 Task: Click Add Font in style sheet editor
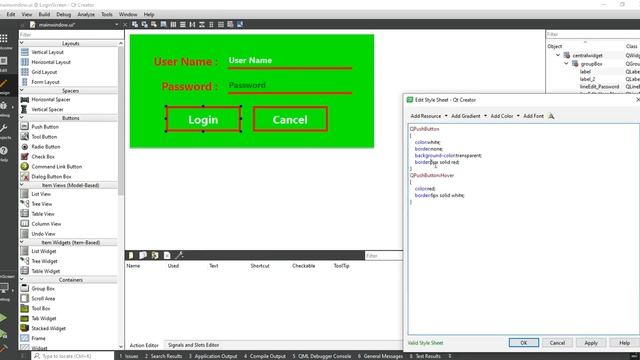pyautogui.click(x=533, y=116)
